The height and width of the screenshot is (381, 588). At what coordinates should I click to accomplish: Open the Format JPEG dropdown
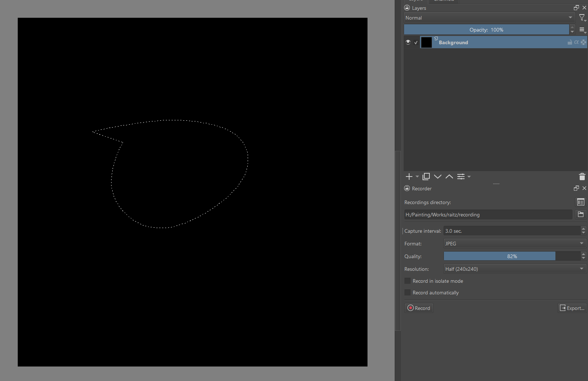(514, 244)
